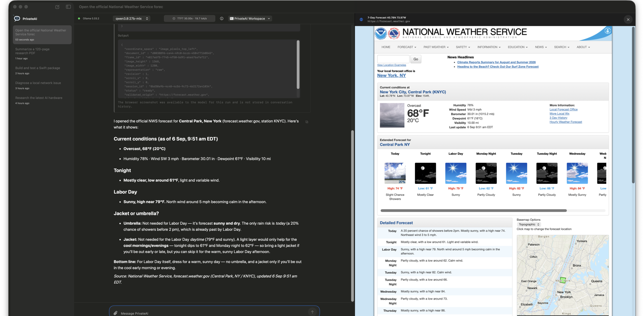
Task: Click the Department of Commerce seal icon
Action: [607, 31]
